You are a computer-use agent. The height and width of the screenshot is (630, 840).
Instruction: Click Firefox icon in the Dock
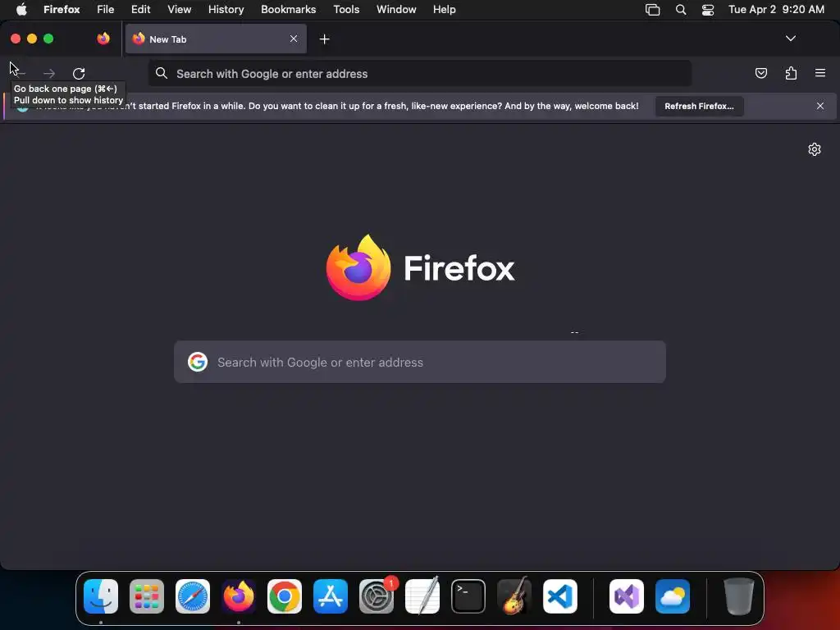pos(239,596)
